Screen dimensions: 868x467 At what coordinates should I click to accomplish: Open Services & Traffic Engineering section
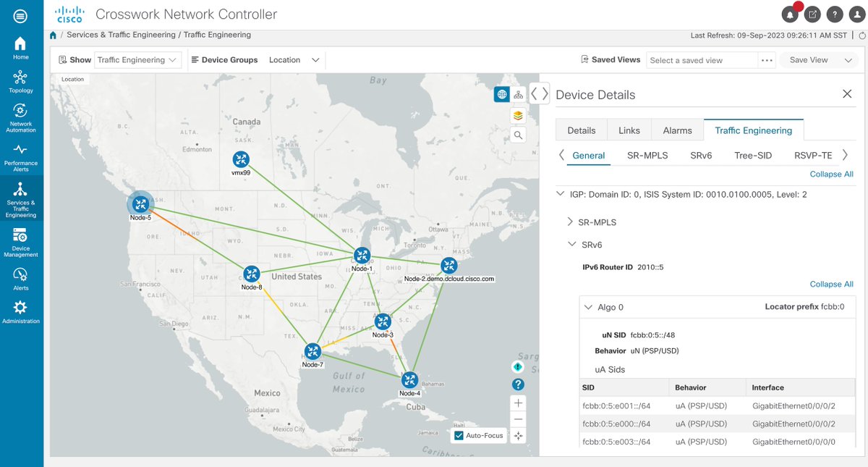(x=20, y=199)
